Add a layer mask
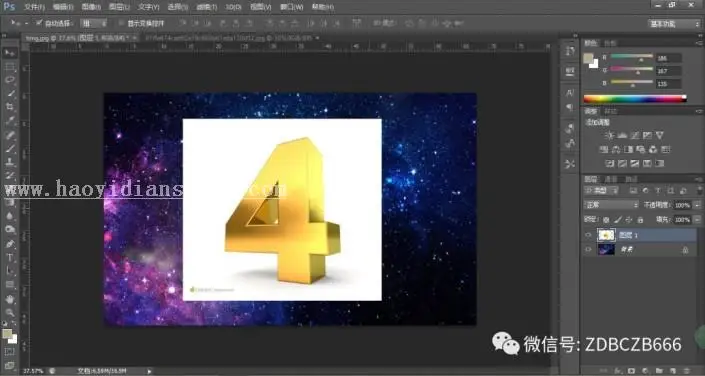705x376 pixels. point(631,371)
